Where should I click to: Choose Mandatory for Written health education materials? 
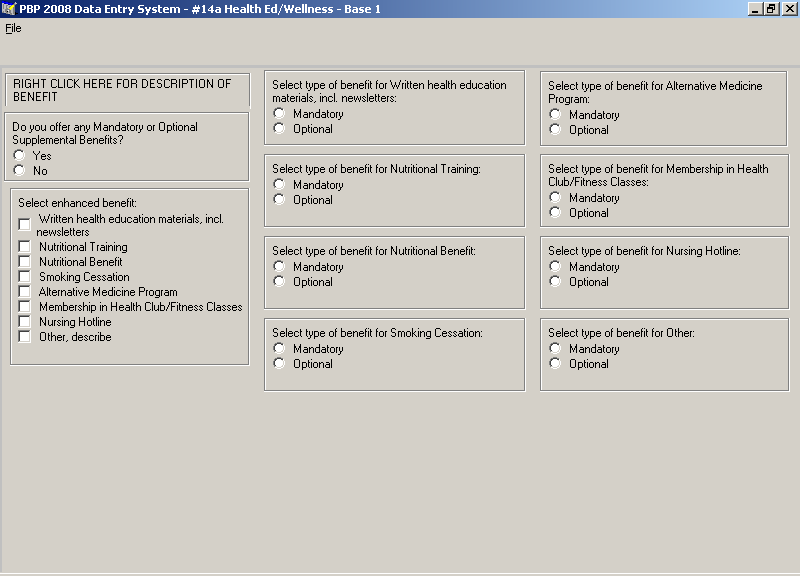coord(279,113)
